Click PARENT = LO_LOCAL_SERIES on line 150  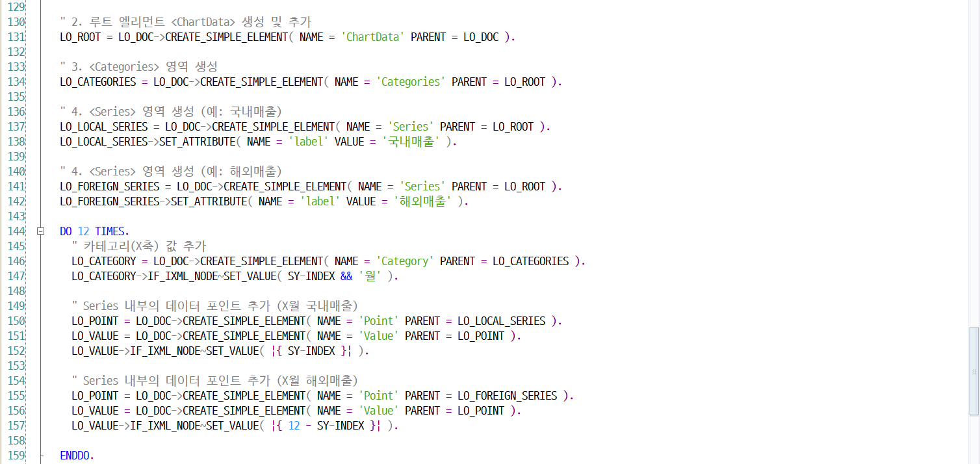[x=475, y=321]
